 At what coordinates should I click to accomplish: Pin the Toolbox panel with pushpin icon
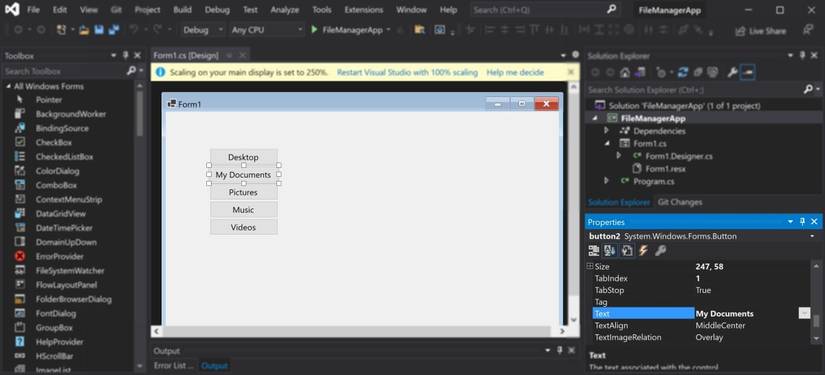(125, 56)
